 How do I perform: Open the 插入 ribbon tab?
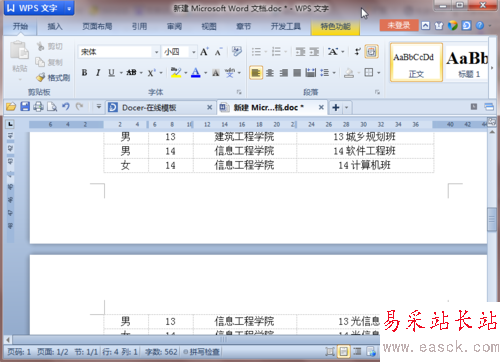[55, 26]
